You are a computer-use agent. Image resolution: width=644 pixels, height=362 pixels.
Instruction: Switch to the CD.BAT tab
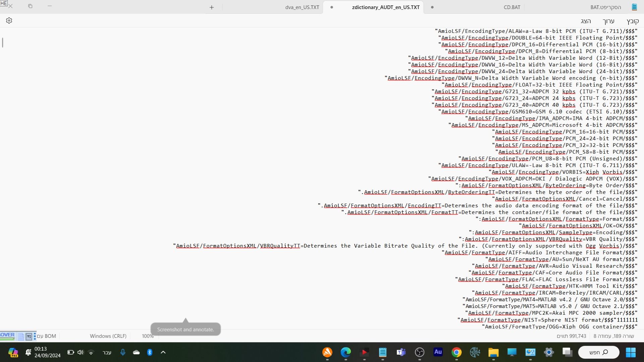512,7
